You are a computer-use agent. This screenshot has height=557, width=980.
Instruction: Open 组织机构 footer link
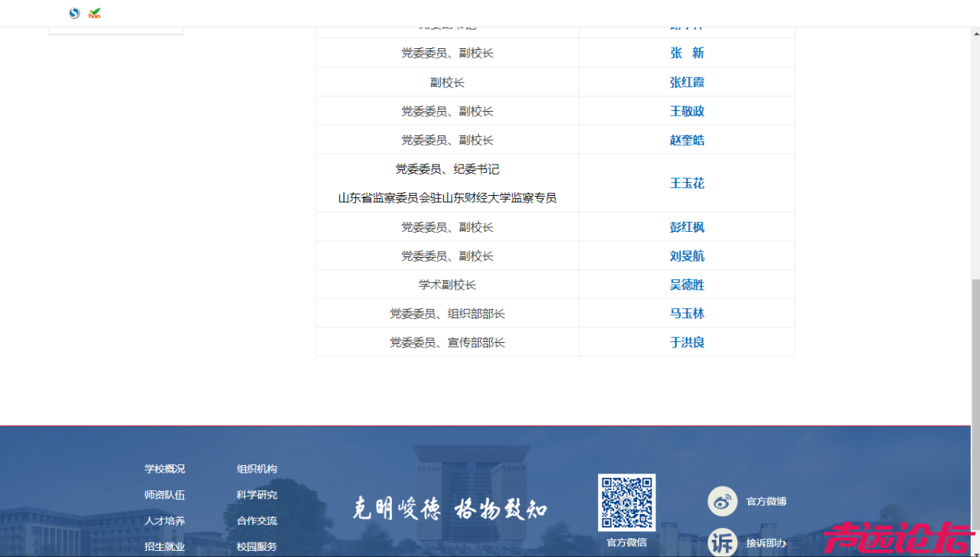(x=256, y=469)
